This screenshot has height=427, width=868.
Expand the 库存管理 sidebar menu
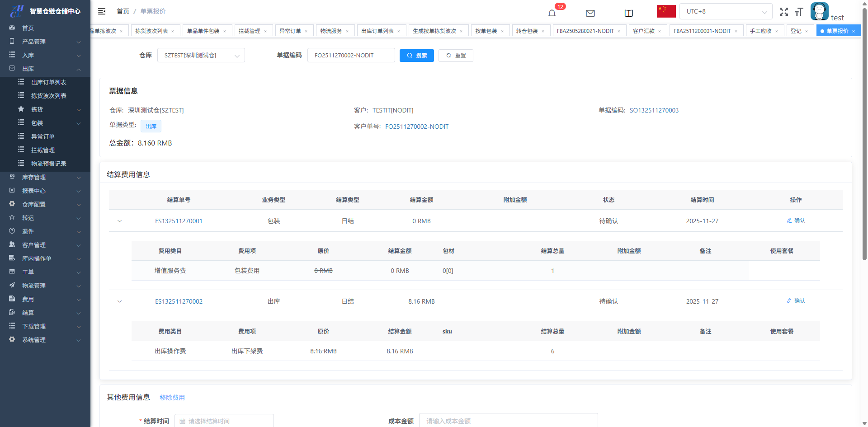coord(45,177)
